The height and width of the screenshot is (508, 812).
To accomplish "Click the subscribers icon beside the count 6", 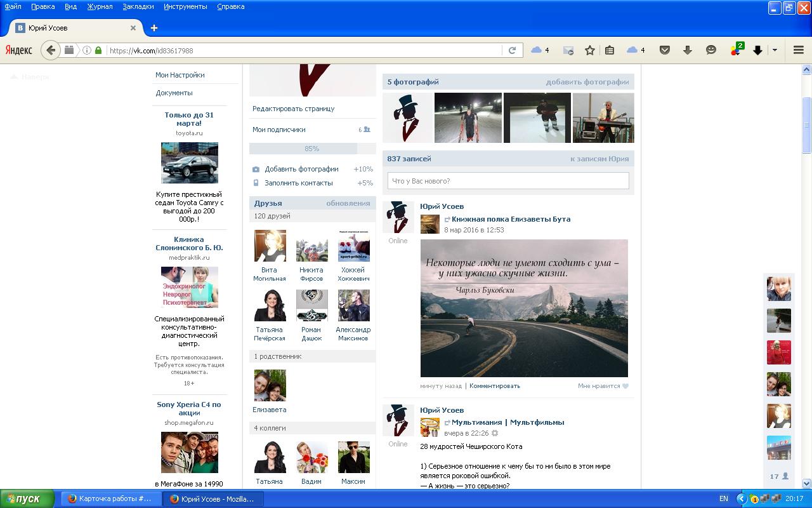I will [367, 130].
